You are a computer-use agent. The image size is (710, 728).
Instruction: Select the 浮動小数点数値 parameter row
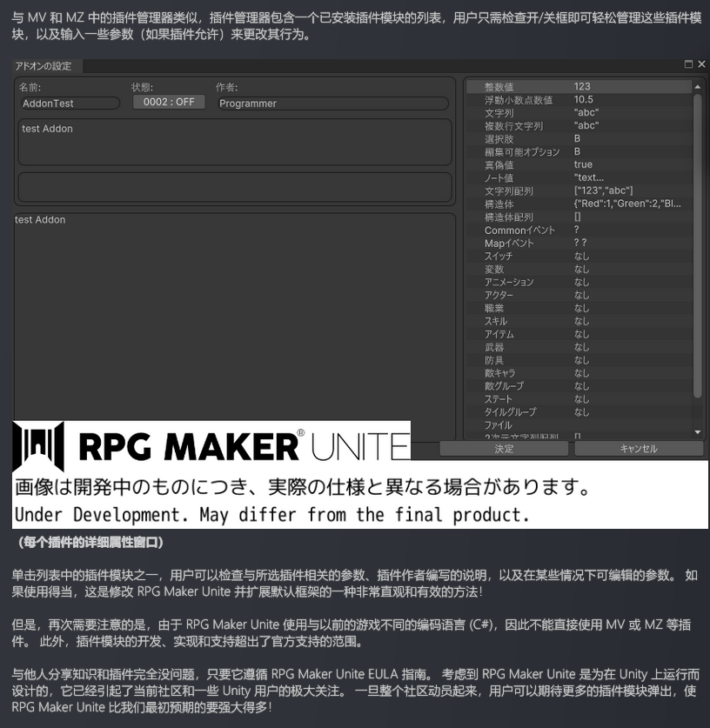point(579,99)
